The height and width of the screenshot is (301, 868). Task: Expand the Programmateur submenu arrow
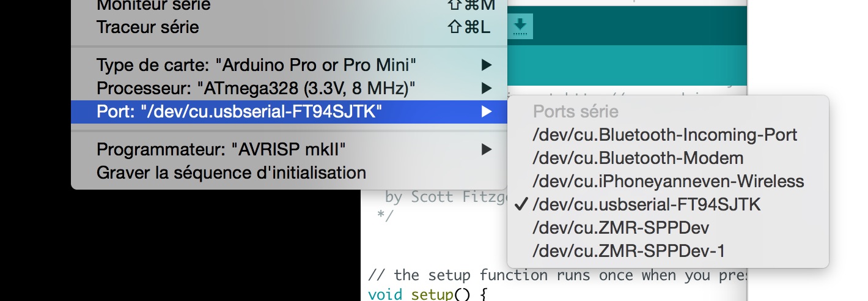click(486, 149)
